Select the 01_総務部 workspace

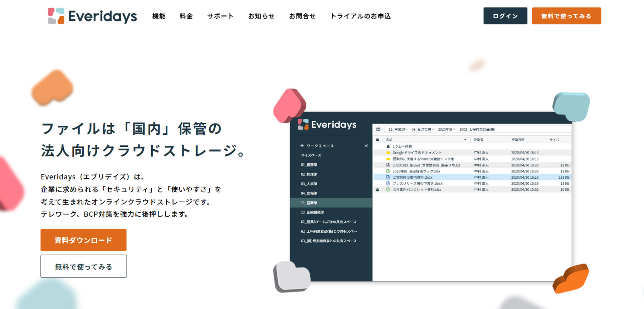(x=309, y=165)
